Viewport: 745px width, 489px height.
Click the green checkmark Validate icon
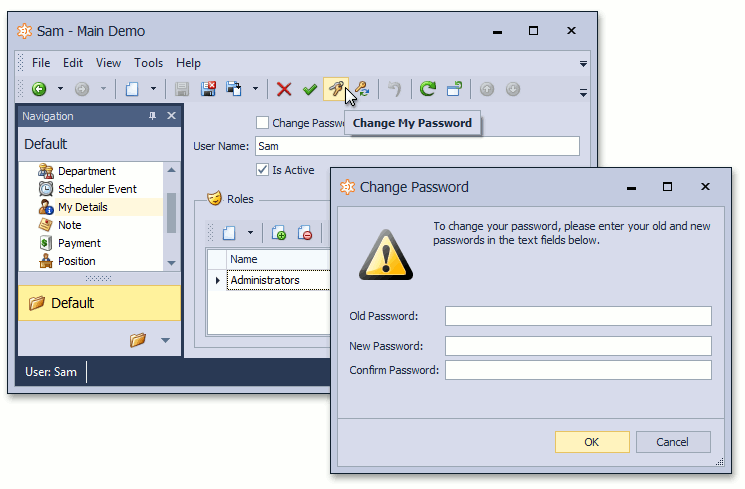click(x=310, y=89)
